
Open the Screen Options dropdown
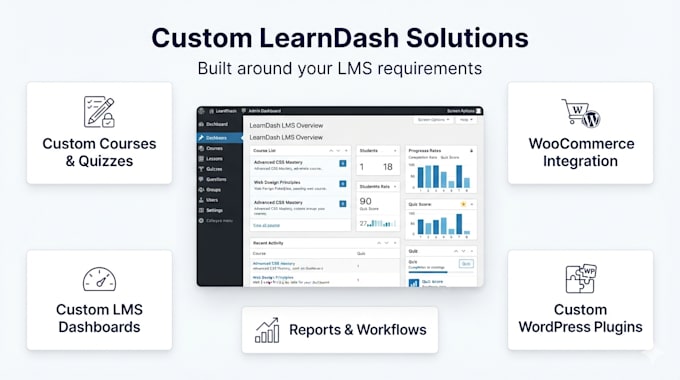pos(433,120)
